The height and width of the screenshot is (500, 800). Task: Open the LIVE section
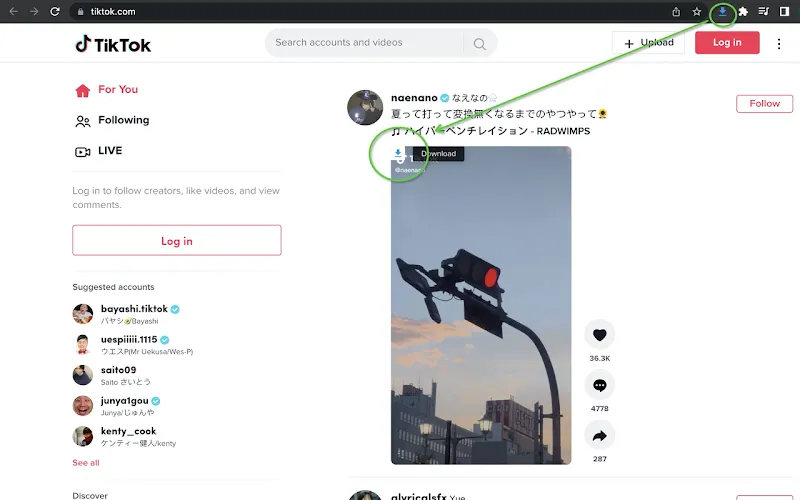click(98, 151)
